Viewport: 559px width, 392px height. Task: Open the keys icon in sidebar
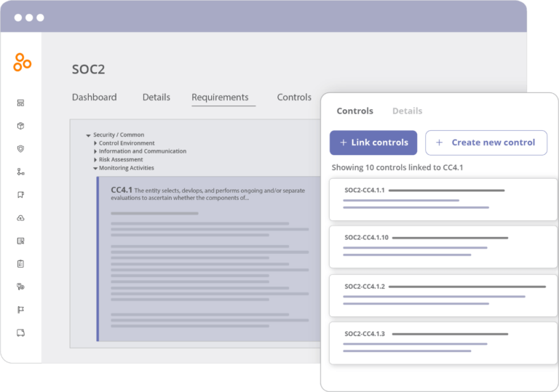coord(20,287)
